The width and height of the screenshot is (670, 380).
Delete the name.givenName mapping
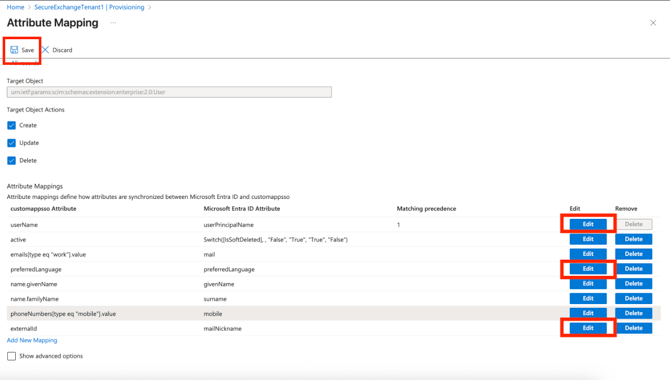click(634, 283)
